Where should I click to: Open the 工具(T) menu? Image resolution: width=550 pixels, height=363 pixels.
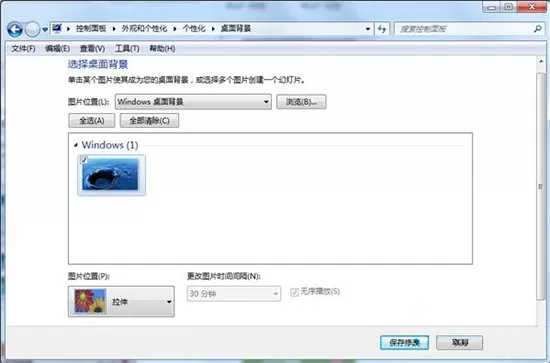[127, 48]
